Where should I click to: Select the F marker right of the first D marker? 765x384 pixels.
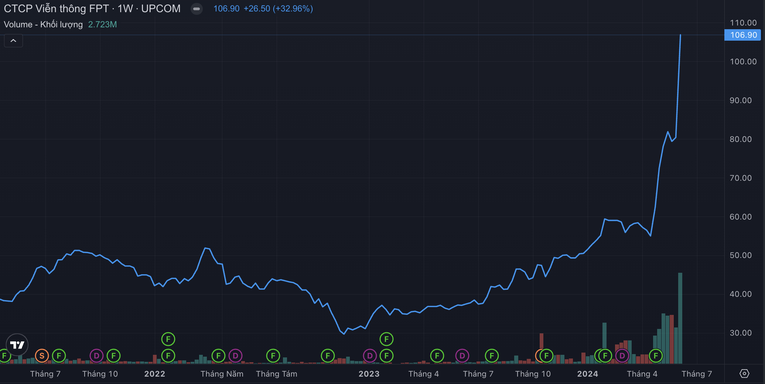tap(114, 356)
